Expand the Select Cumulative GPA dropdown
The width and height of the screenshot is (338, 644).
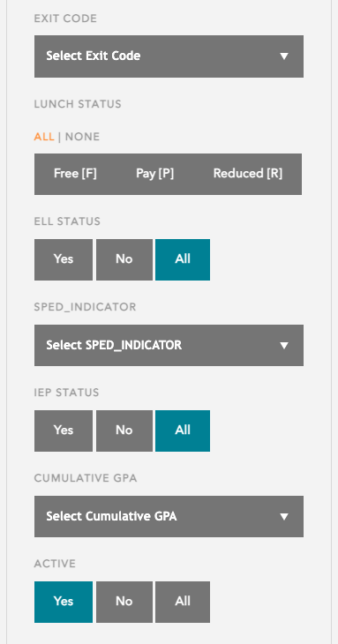pyautogui.click(x=169, y=516)
